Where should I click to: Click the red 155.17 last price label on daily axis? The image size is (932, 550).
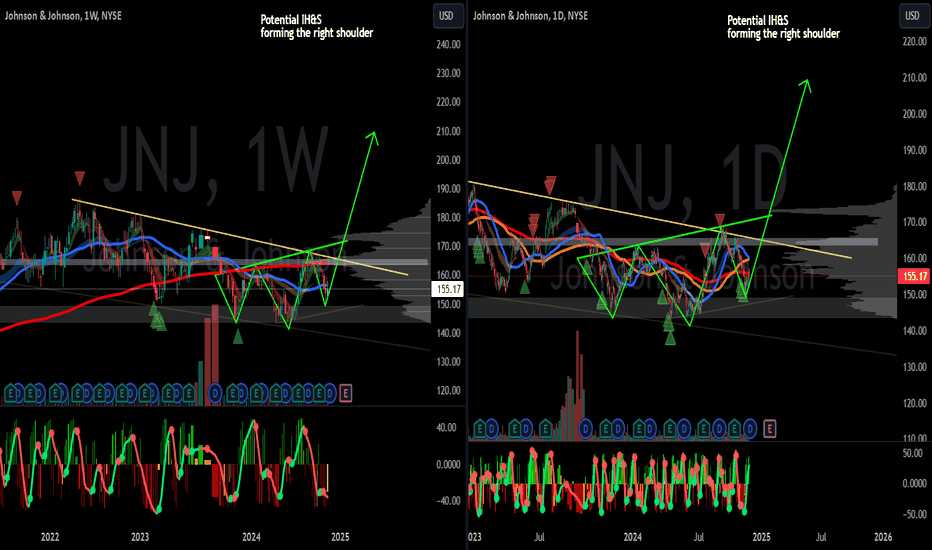pyautogui.click(x=915, y=276)
